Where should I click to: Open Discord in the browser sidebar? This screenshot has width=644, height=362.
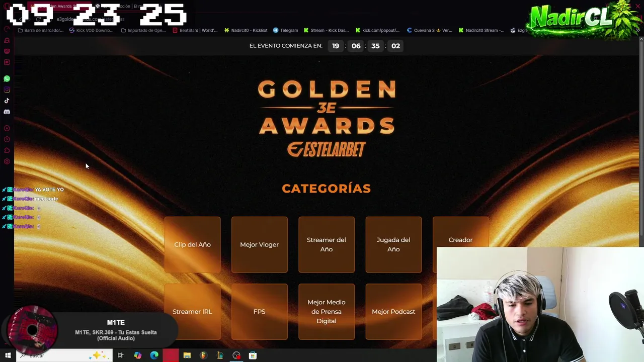pyautogui.click(x=7, y=112)
